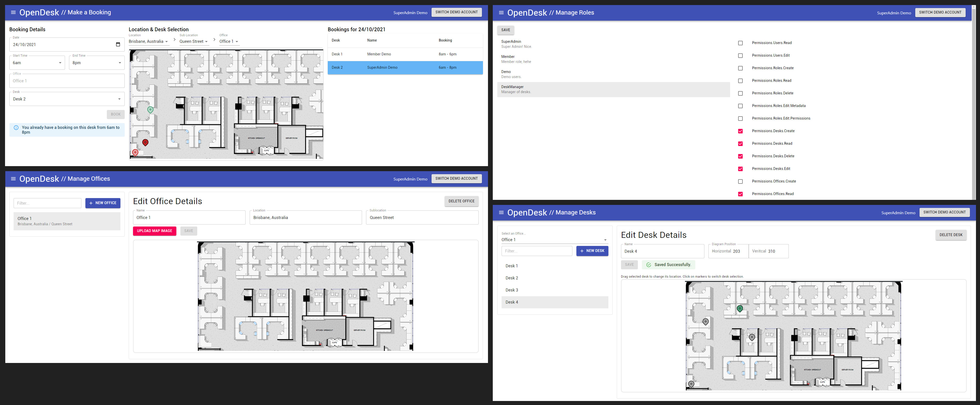The image size is (980, 405).
Task: Open hamburger menu in Manage Offices panel
Action: pyautogui.click(x=13, y=179)
